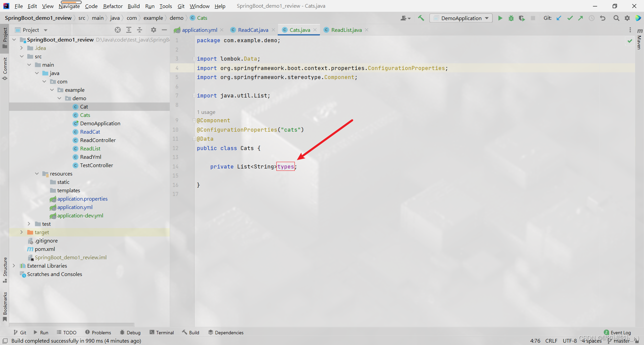
Task: Start debugging with the bug icon
Action: (511, 18)
